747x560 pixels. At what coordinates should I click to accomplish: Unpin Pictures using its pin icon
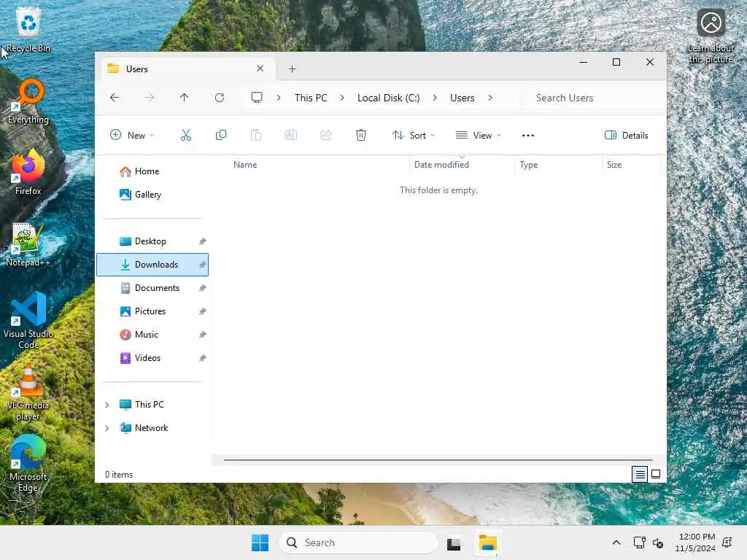tap(203, 311)
